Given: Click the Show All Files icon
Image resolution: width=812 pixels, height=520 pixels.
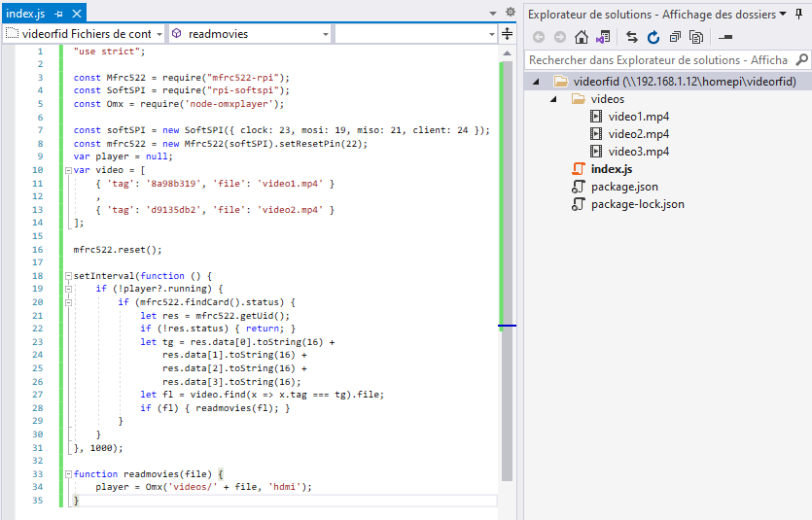Looking at the screenshot, I should tap(696, 37).
